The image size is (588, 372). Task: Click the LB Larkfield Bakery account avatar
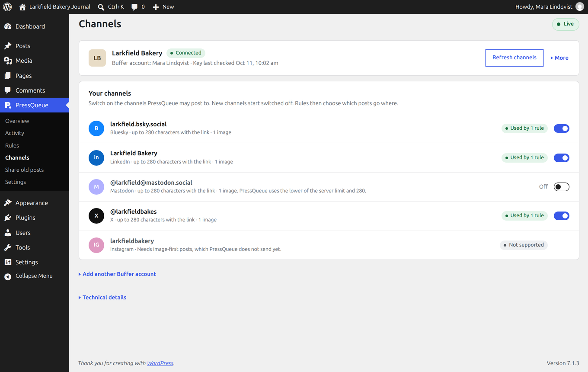[97, 58]
